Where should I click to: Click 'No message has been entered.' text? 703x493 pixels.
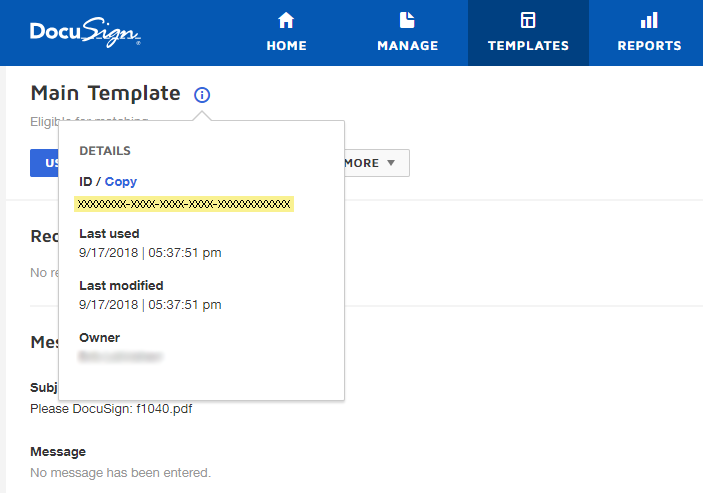click(121, 473)
